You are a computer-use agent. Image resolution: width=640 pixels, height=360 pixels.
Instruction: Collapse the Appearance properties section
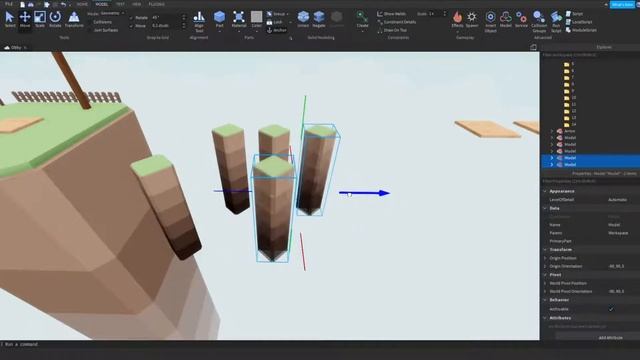click(x=545, y=191)
